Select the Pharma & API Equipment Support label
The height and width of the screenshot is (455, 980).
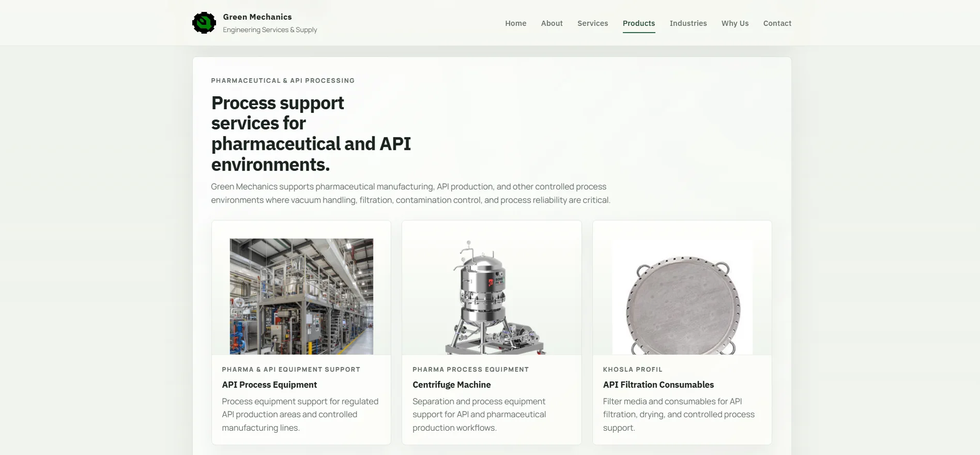point(291,370)
